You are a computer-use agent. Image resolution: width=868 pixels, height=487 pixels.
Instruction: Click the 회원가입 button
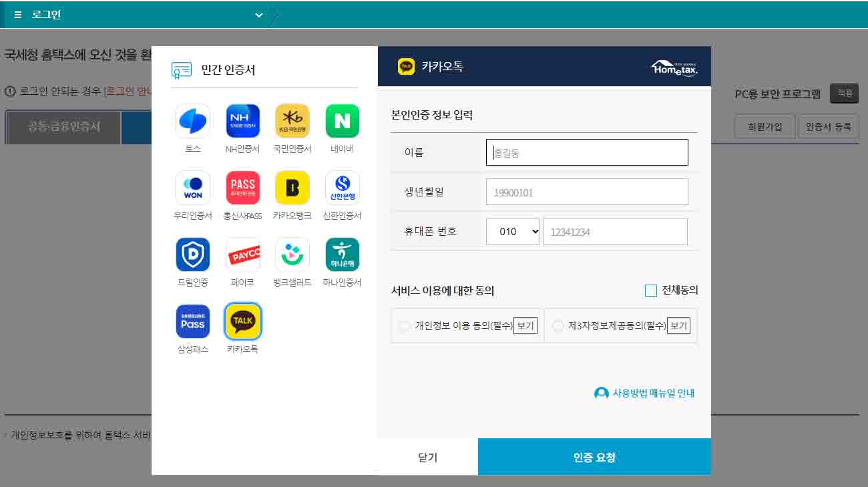[765, 127]
